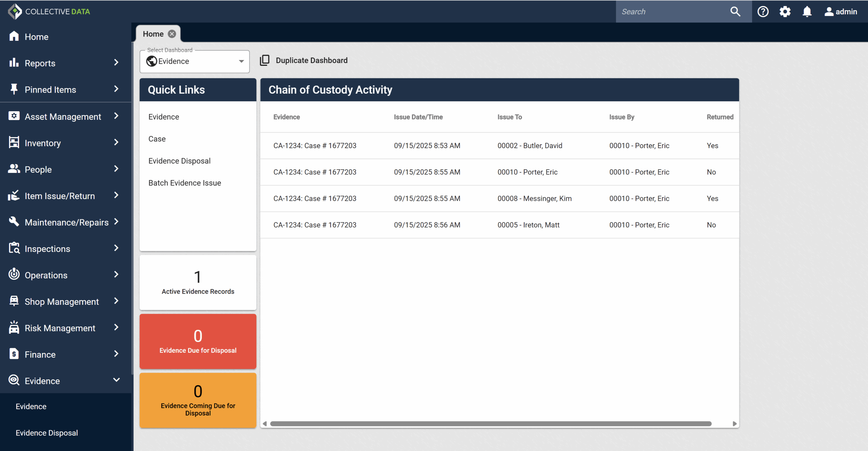
Task: Click red Evidence Due for Disposal tile
Action: pos(198,341)
